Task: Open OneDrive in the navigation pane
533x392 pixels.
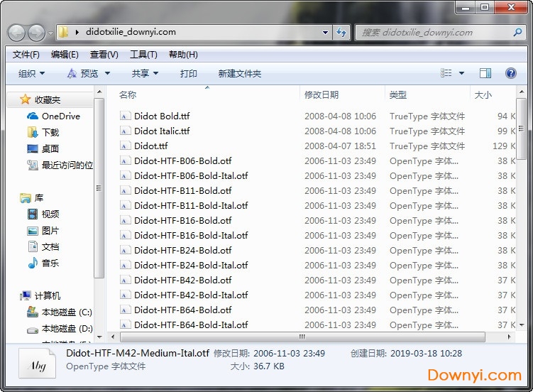Action: pyautogui.click(x=60, y=116)
